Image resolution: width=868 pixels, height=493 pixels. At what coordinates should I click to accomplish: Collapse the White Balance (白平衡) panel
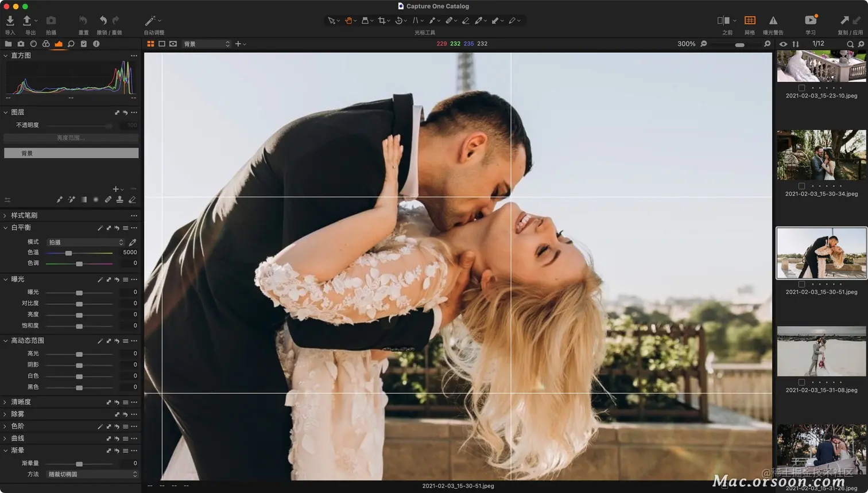point(6,228)
